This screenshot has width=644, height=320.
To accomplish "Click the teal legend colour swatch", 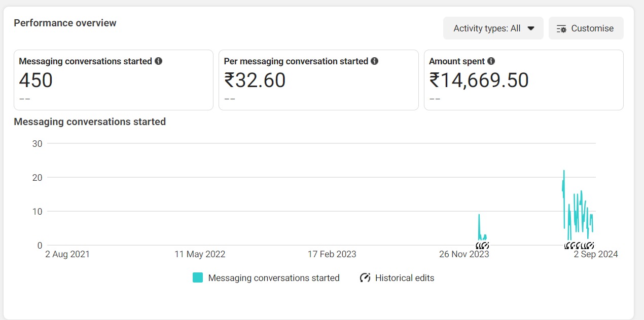I will 198,277.
